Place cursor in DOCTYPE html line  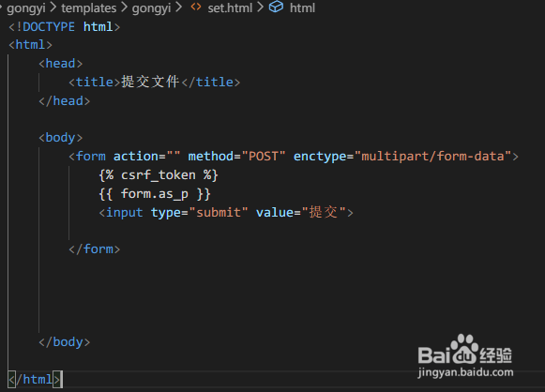coord(65,27)
